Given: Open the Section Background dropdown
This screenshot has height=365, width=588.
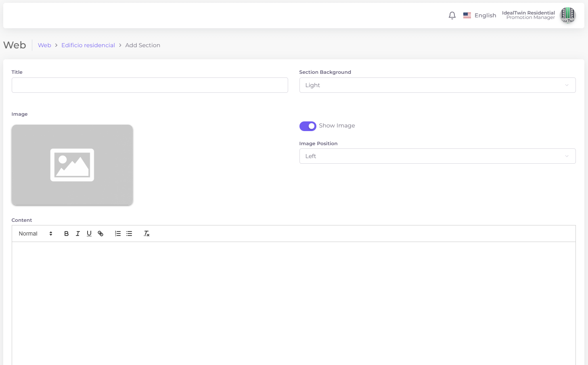Looking at the screenshot, I should click(x=437, y=85).
